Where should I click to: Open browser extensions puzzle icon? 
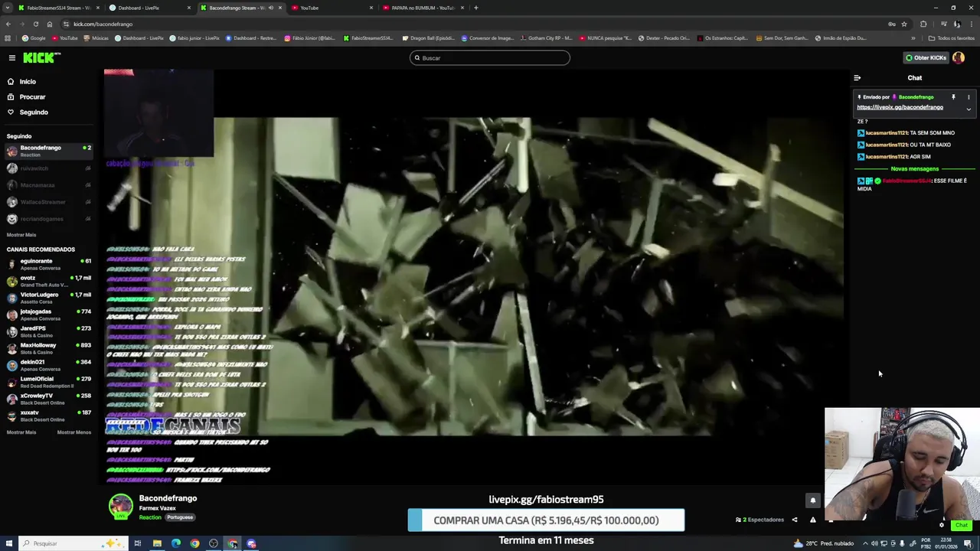[x=923, y=24]
